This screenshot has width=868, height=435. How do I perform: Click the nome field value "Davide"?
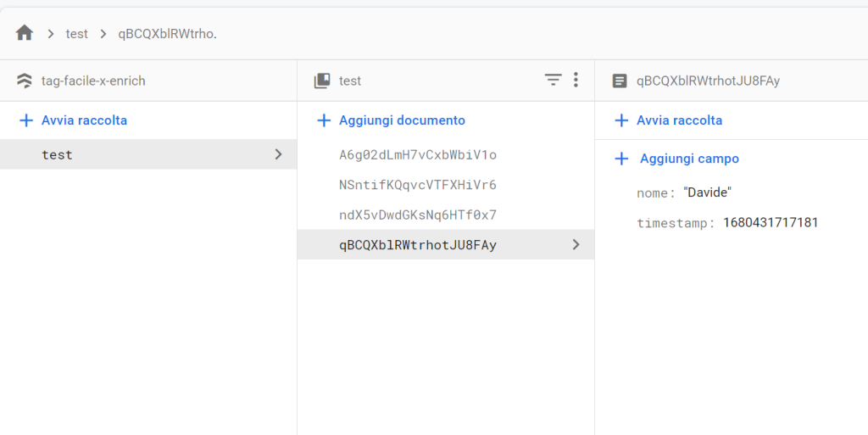708,192
